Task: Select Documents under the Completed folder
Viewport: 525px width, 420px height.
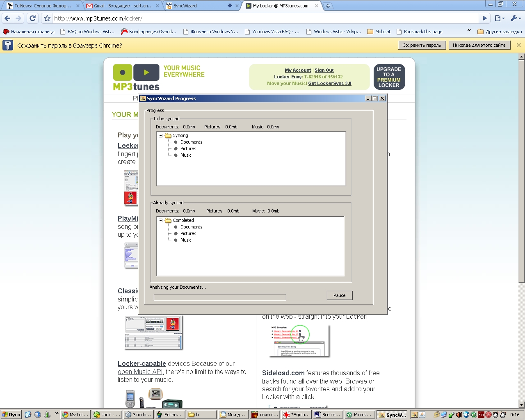Action: pos(191,227)
